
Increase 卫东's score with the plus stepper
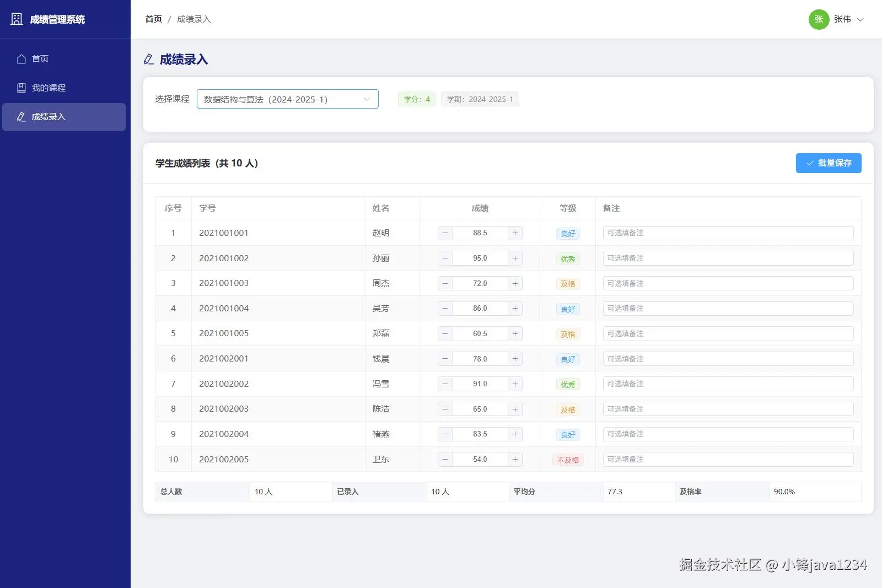point(514,459)
